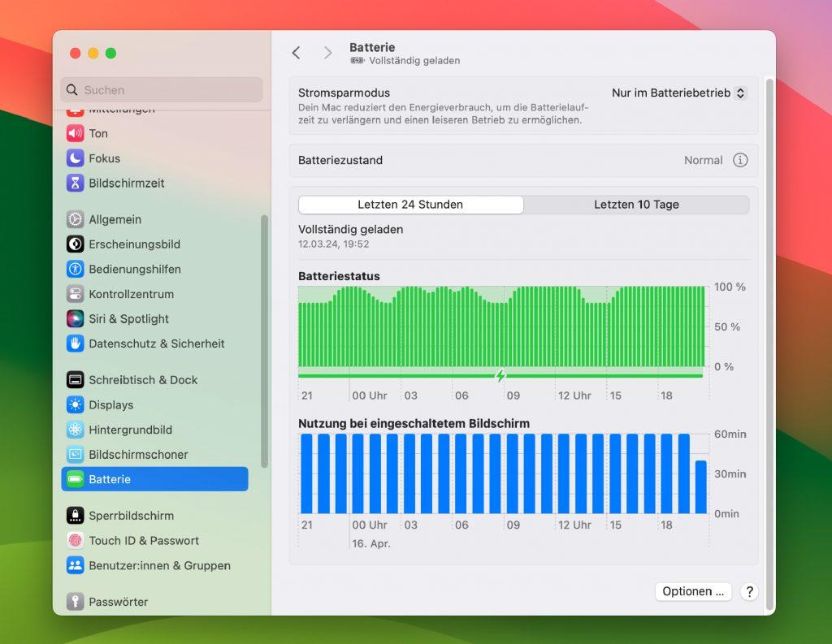The image size is (832, 644).
Task: Click the help question mark button
Action: pos(749,591)
